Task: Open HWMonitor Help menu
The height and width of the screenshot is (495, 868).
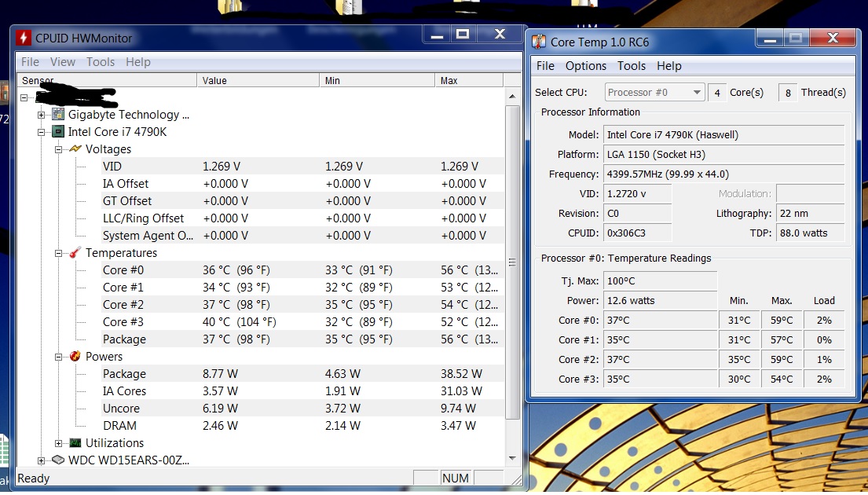Action: [x=137, y=62]
